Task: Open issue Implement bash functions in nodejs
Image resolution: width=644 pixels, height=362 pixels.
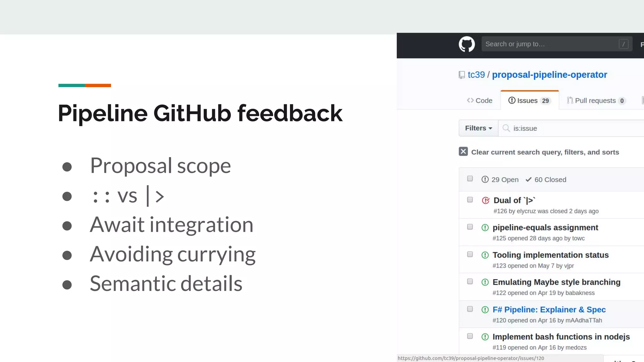Action: (x=561, y=337)
